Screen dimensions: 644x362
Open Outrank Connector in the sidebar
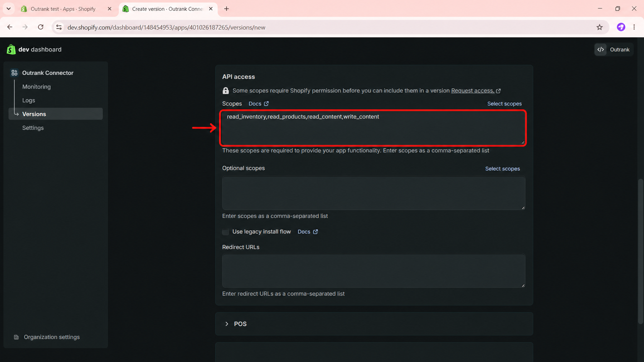[x=48, y=73]
